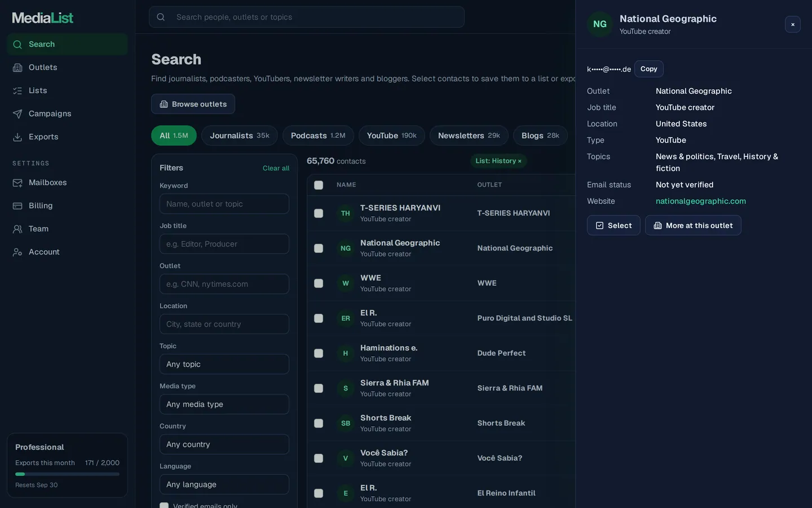Click the NAME column header

tap(346, 185)
